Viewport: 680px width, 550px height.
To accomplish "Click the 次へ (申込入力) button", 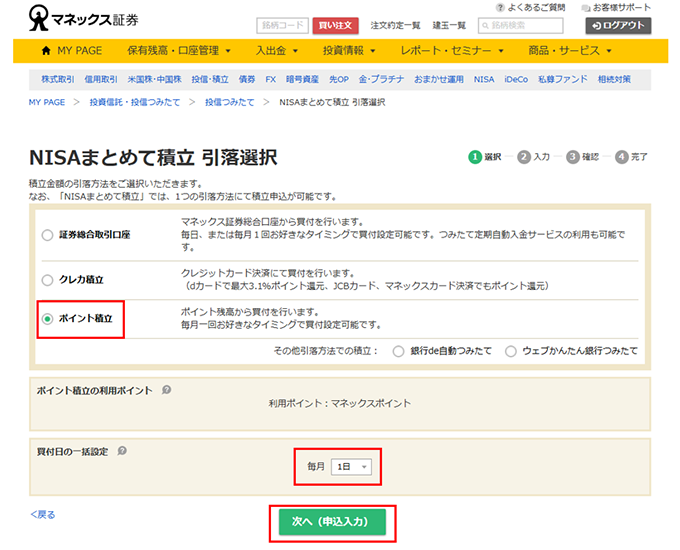I will [x=332, y=522].
